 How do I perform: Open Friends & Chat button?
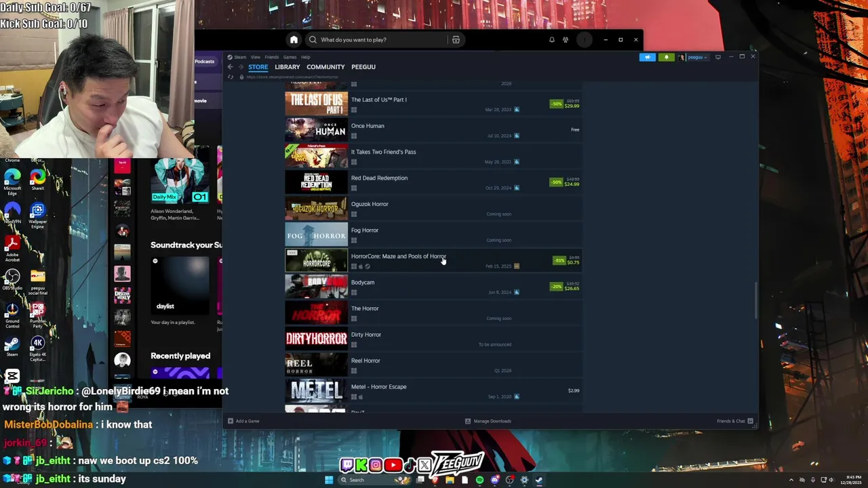coord(734,421)
